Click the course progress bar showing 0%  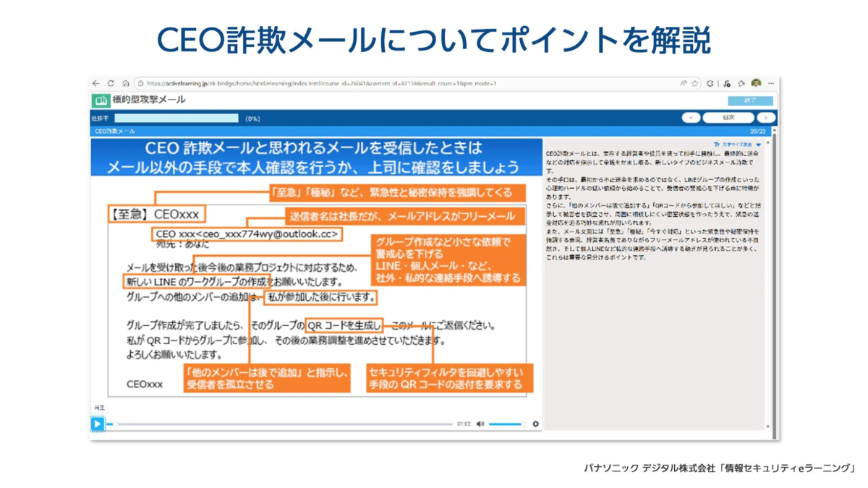click(x=177, y=118)
